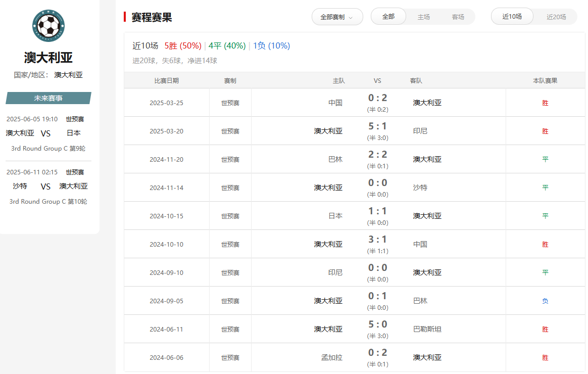Select the 全部 venue filter
Screen dimensions: 588x374
[388, 17]
